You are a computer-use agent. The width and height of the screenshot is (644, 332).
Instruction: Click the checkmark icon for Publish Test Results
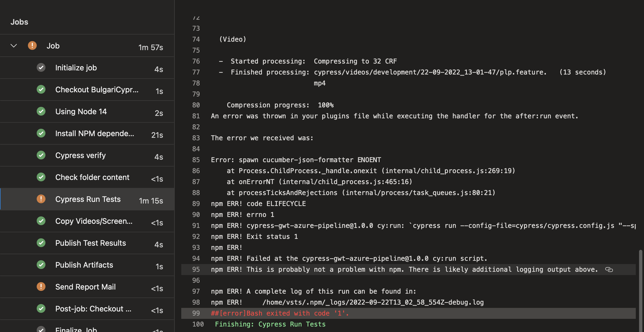click(41, 243)
